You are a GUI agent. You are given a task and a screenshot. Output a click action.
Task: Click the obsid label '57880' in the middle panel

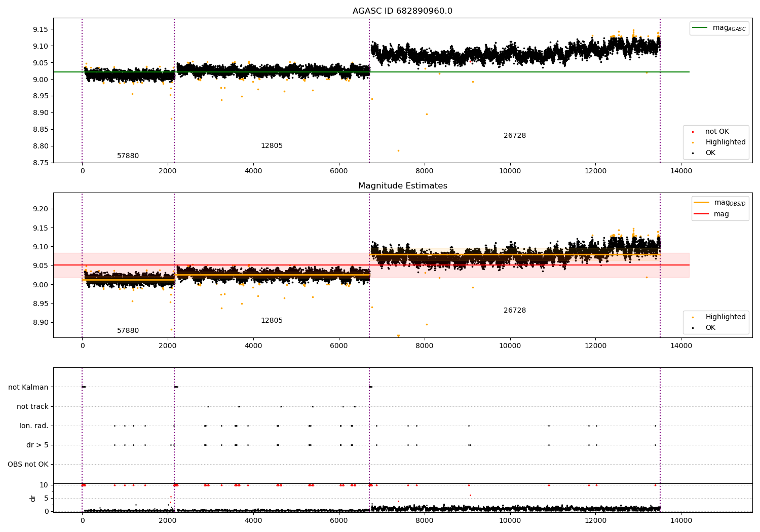click(x=128, y=331)
